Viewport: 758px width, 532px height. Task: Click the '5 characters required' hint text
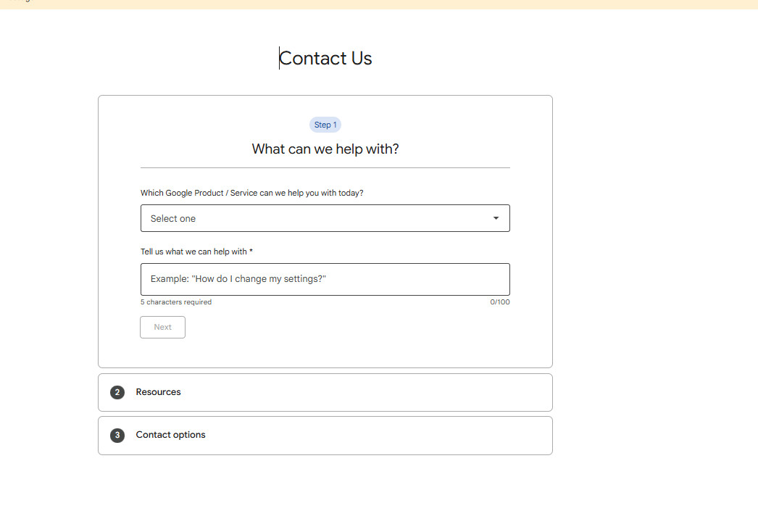(176, 302)
